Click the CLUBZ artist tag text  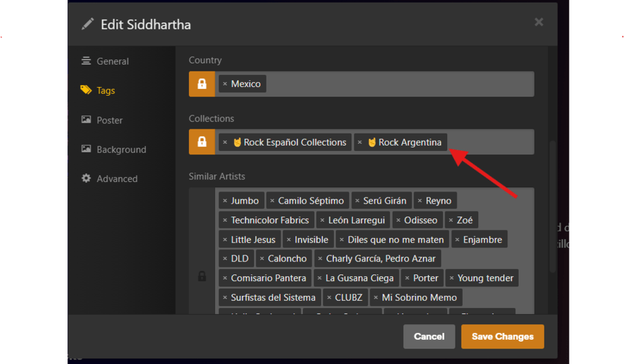(349, 297)
